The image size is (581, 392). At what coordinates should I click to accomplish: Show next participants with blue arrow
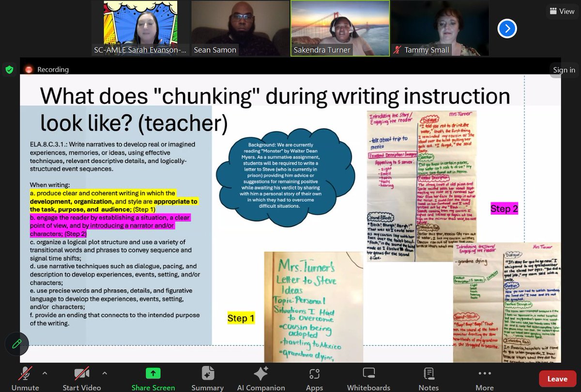[x=507, y=29]
